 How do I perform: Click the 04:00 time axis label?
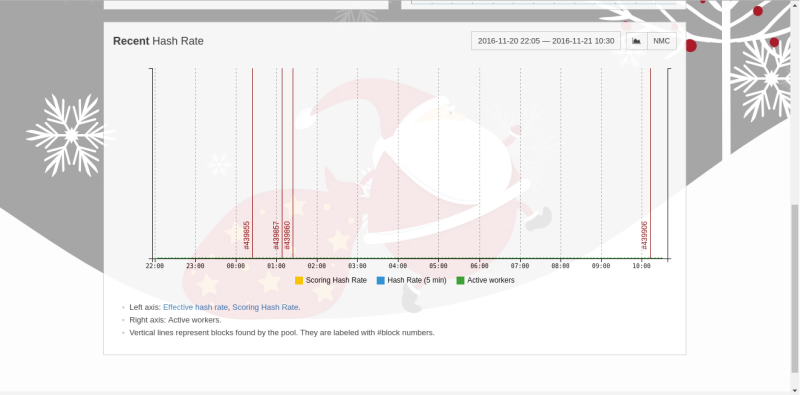398,266
